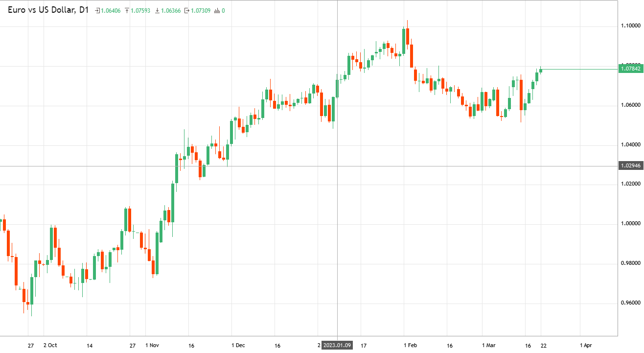
Task: Click the current price tag 1.07842
Action: [631, 69]
